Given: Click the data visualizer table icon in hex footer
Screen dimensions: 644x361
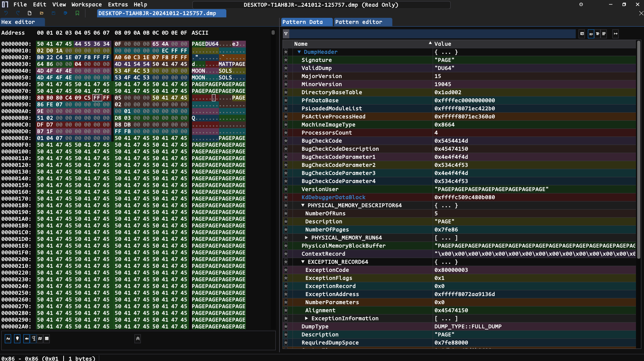Looking at the screenshot, I should [x=47, y=338].
